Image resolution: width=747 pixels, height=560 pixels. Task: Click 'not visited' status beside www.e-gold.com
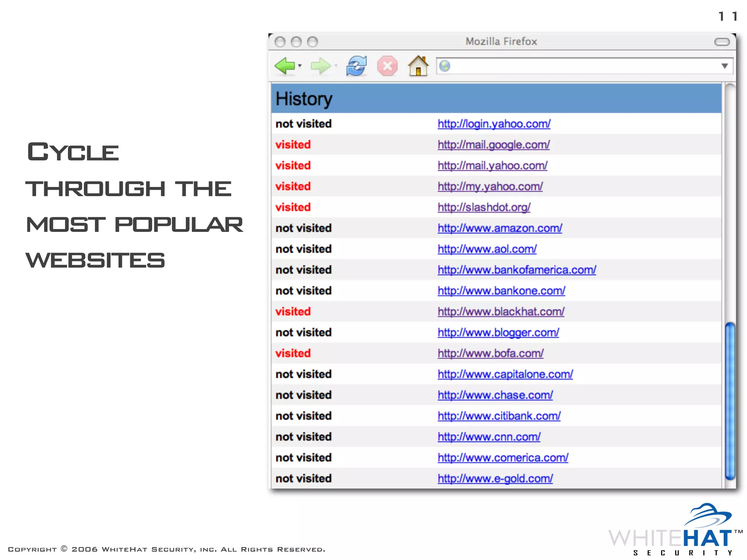click(x=303, y=478)
